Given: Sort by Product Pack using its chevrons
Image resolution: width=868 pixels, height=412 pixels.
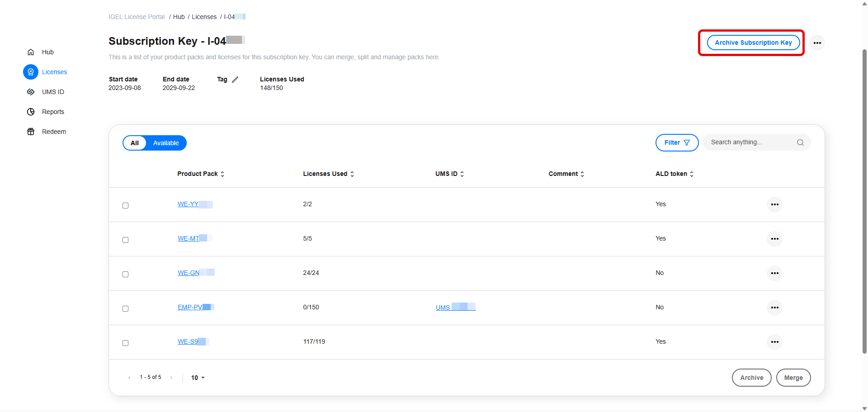Looking at the screenshot, I should tap(222, 174).
